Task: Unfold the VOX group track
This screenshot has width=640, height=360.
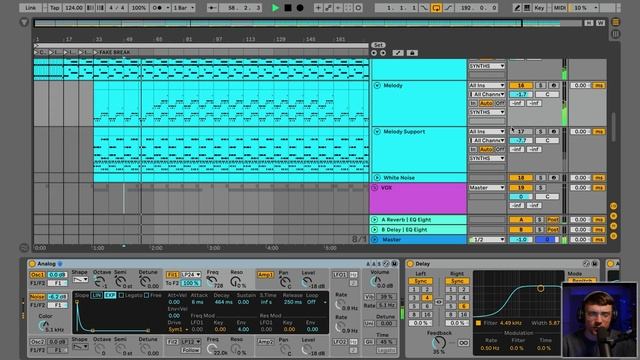Action: [x=375, y=188]
